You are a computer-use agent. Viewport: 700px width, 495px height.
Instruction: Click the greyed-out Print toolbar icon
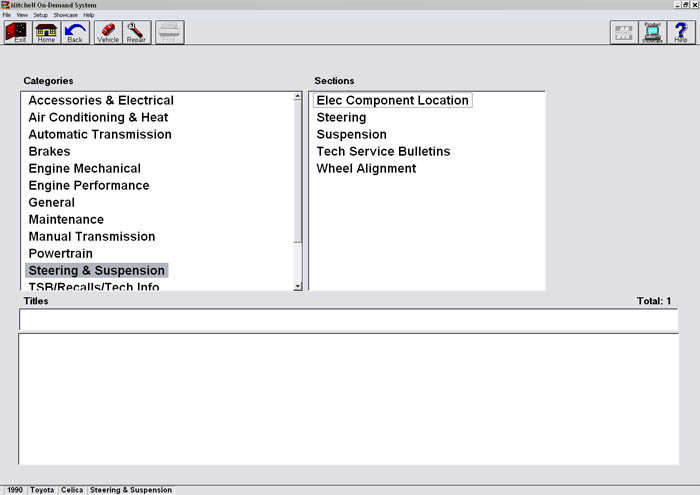(170, 33)
